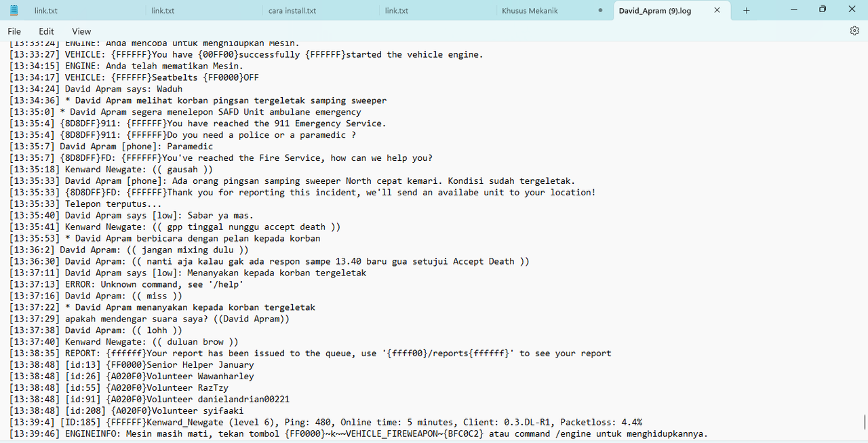Click the line 'says [low]: Menanyakan kepada korban tergeletak'

[188, 273]
